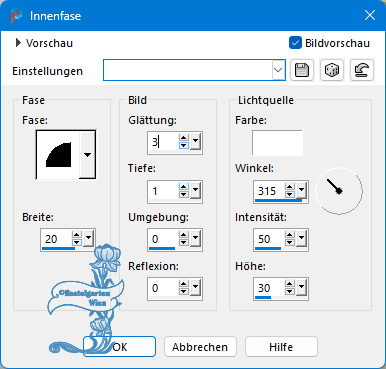Viewport: 386px width, 369px height.
Task: Reset settings to default icon
Action: click(362, 70)
